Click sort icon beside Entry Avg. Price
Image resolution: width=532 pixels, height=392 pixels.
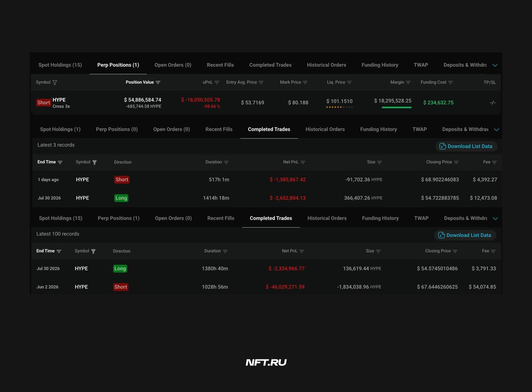pyautogui.click(x=261, y=83)
